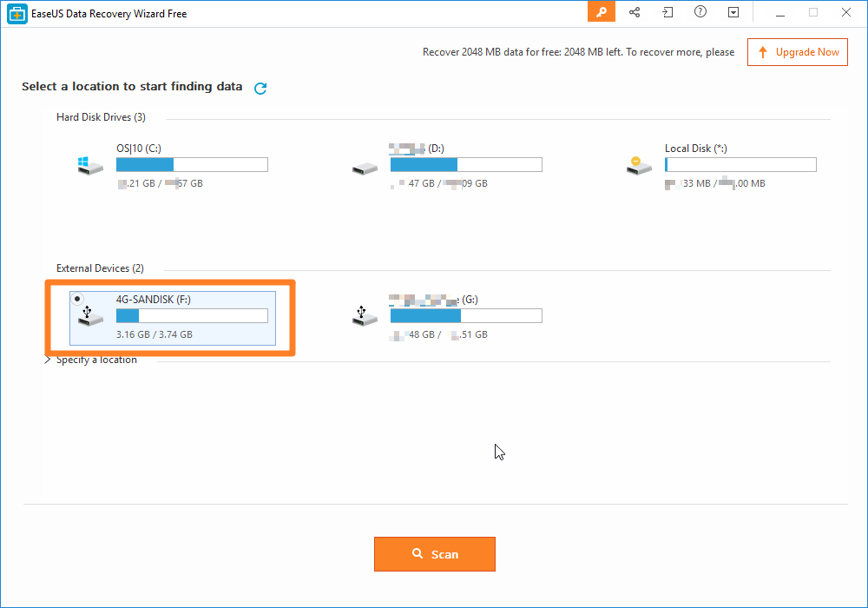Click the OS|10 (C:) drive label
Screen dimensions: 868x608
(x=138, y=149)
